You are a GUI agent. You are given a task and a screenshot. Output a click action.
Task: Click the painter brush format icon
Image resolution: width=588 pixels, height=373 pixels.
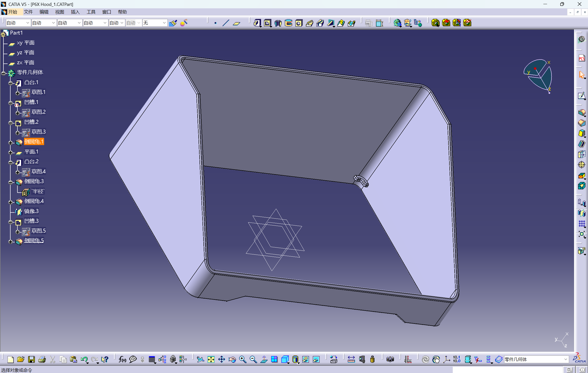173,23
